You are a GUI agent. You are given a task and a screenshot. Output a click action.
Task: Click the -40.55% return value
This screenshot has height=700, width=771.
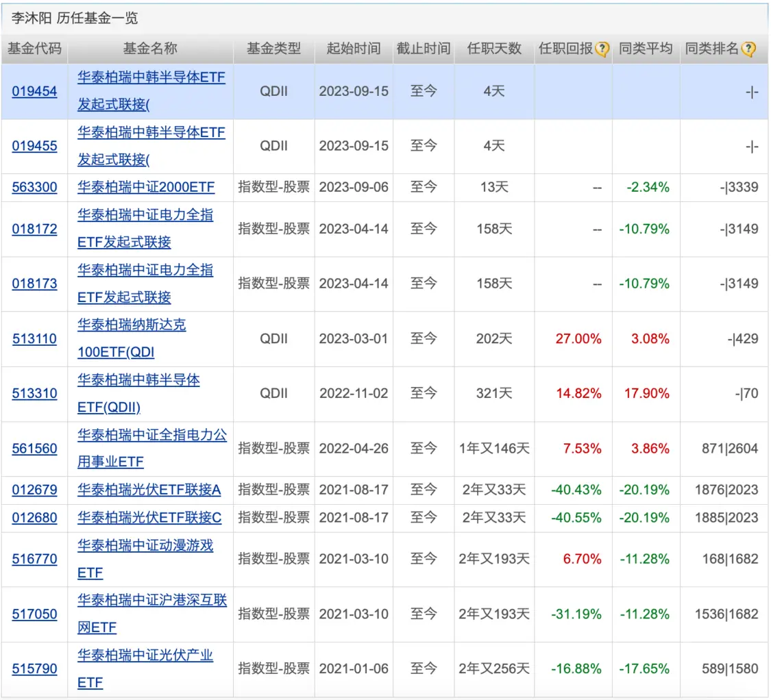click(576, 518)
